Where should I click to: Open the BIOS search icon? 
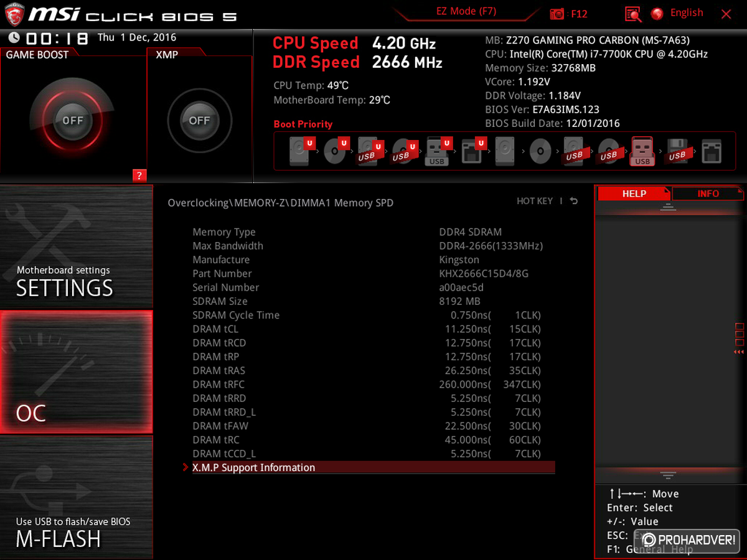coord(633,14)
